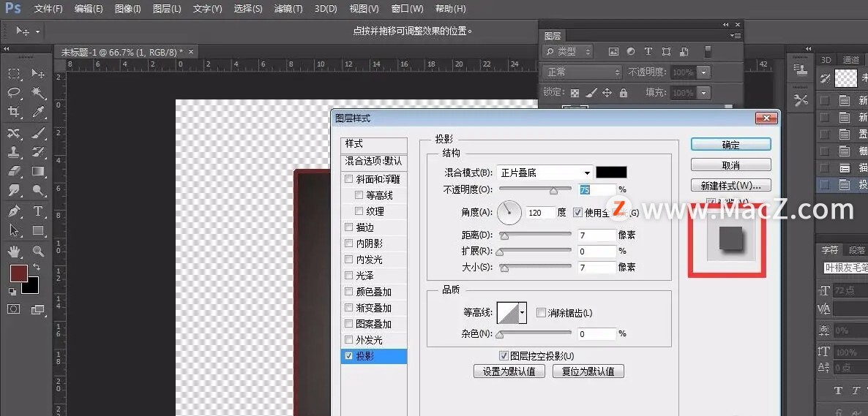Viewport: 868px width, 416px height.
Task: Click 确定 button in Layer Style
Action: pyautogui.click(x=730, y=144)
